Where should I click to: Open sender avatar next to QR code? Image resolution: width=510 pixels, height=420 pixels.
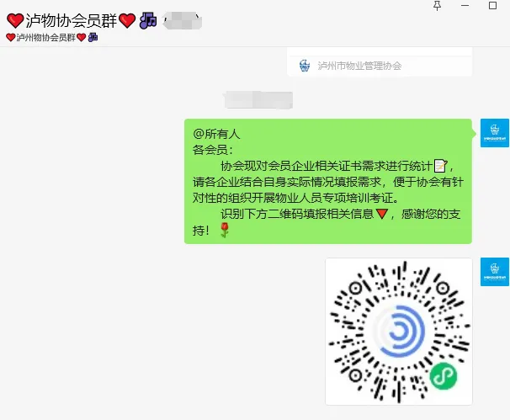pos(494,272)
